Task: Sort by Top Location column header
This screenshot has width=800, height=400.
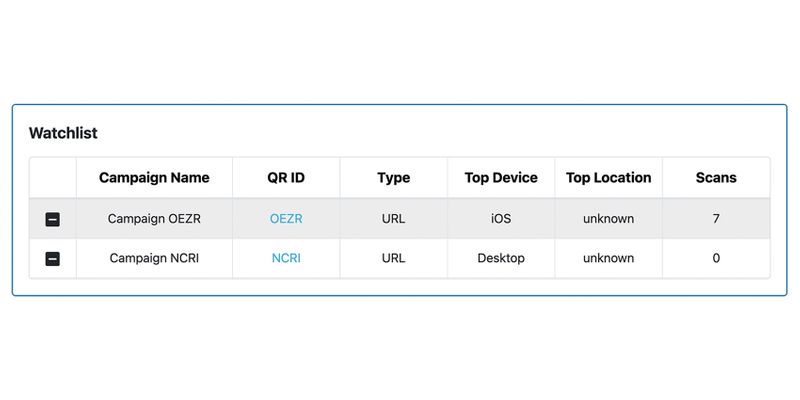Action: (x=609, y=178)
